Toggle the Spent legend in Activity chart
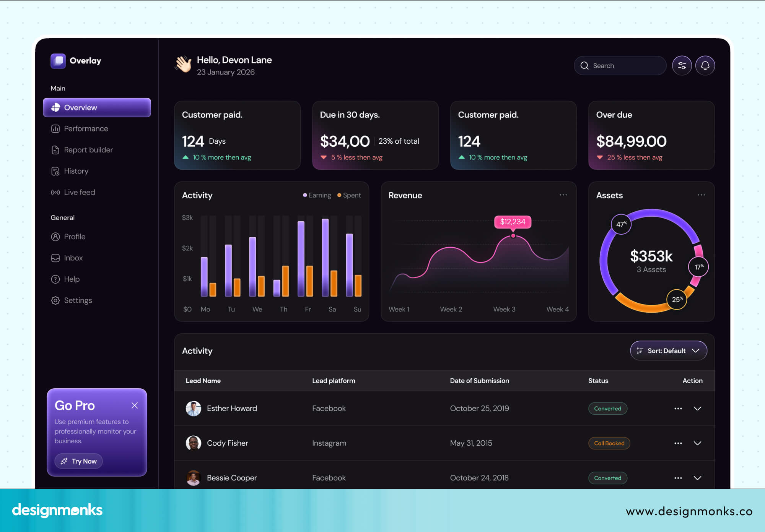This screenshot has height=532, width=765. [349, 195]
